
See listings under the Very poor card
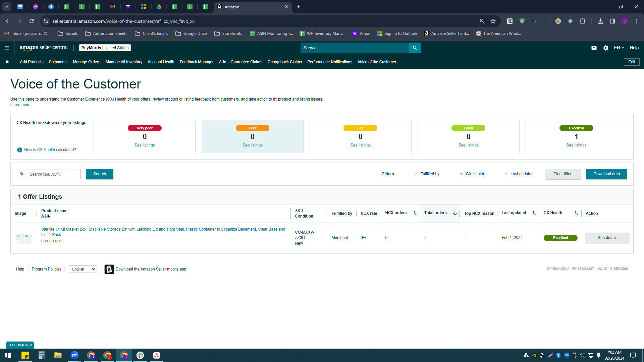(x=145, y=145)
